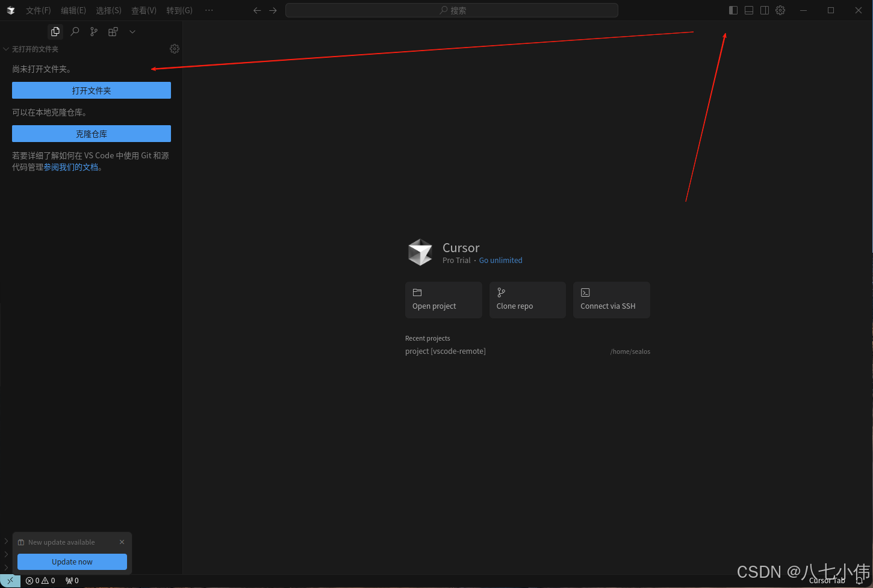Screen dimensions: 873x588
Task: Click the Cursor logo in the title bar
Action: click(11, 10)
